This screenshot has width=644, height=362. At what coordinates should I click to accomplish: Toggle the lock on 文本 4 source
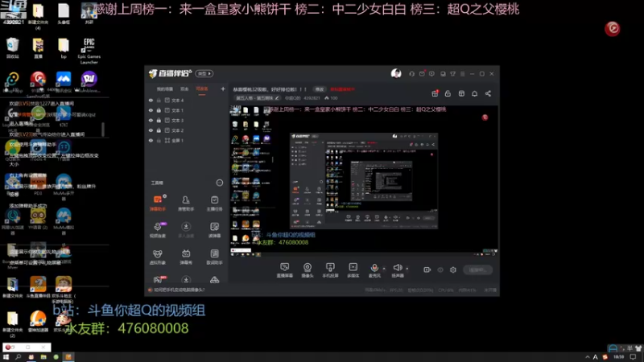coord(159,100)
